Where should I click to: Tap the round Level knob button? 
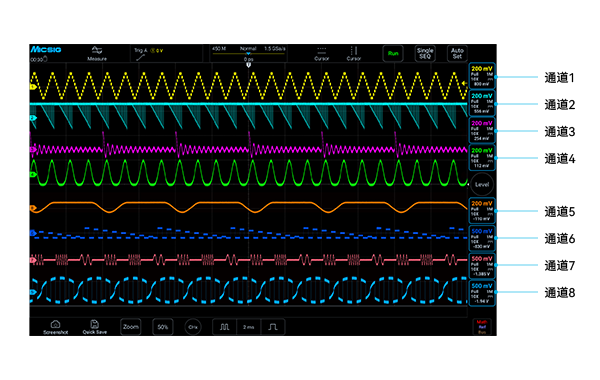point(482,184)
